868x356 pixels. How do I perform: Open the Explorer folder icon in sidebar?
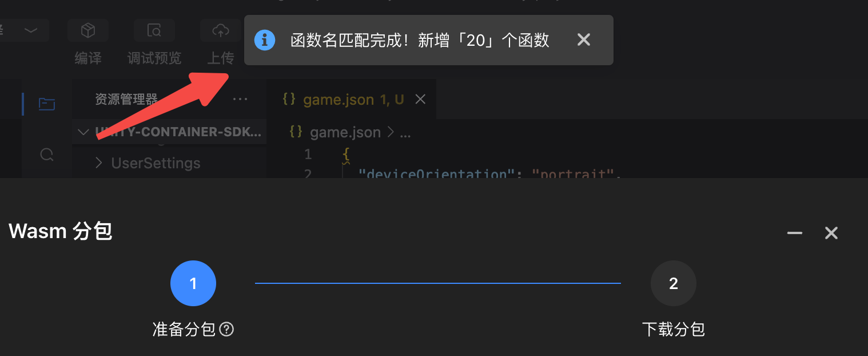point(47,104)
